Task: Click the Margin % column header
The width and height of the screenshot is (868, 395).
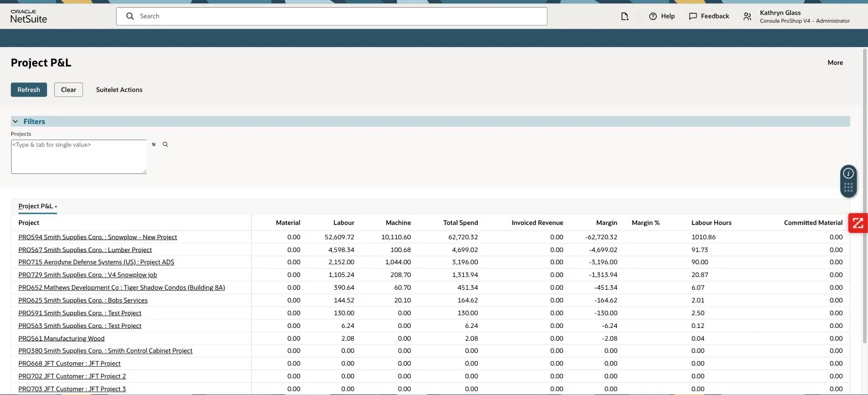Action: pyautogui.click(x=645, y=223)
